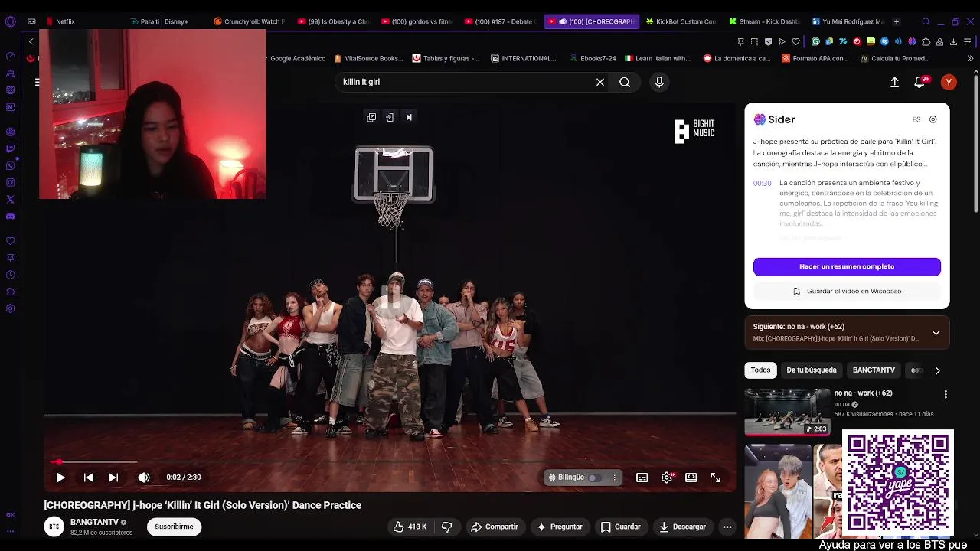Change the Sider language ES selector
980x551 pixels.
click(x=916, y=119)
